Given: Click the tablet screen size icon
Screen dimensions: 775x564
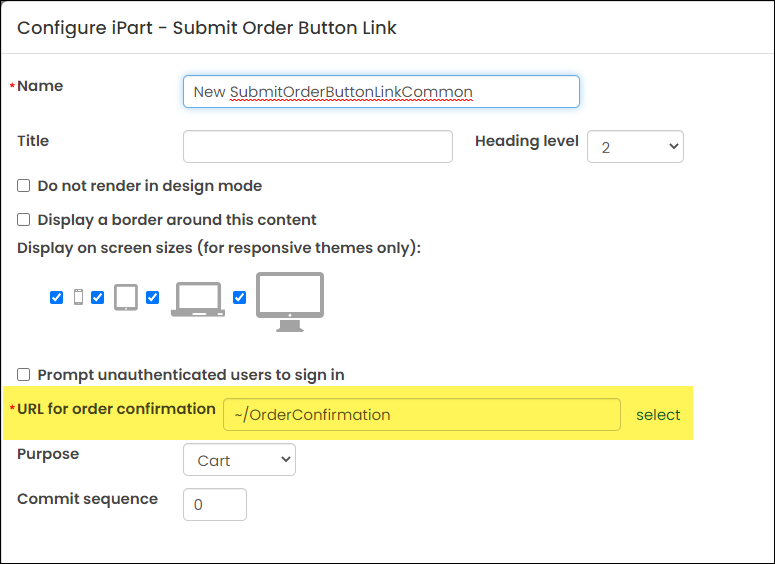Looking at the screenshot, I should coord(126,297).
